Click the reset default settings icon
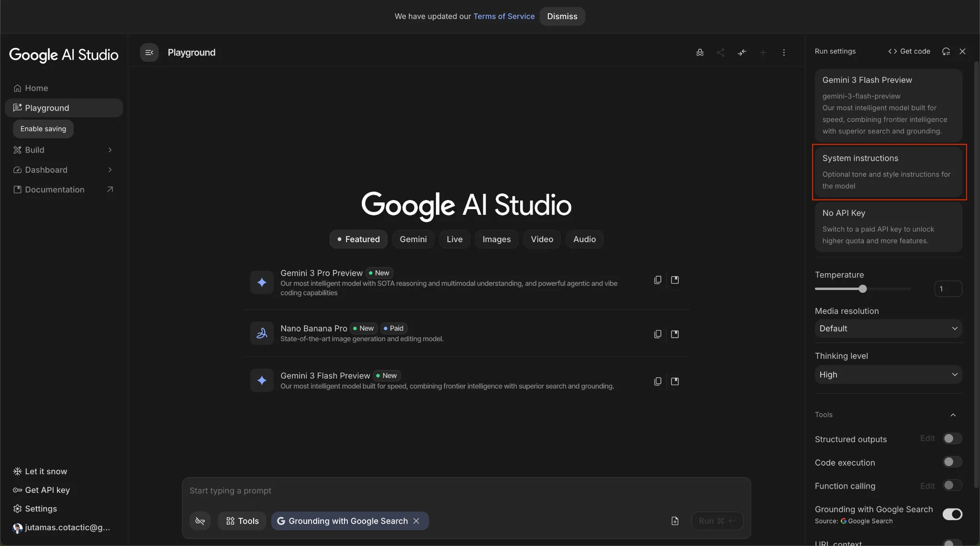The image size is (980, 546). [946, 51]
